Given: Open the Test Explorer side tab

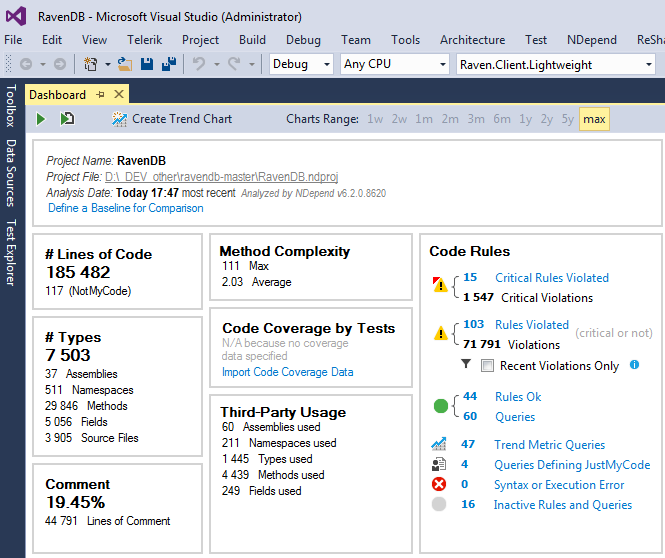Looking at the screenshot, I should coord(11,253).
